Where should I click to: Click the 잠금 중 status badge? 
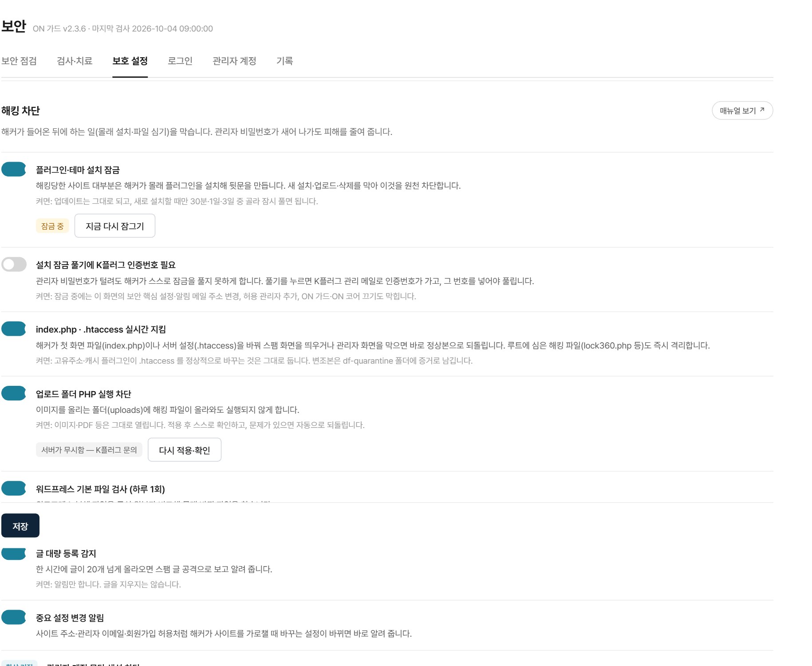52,226
